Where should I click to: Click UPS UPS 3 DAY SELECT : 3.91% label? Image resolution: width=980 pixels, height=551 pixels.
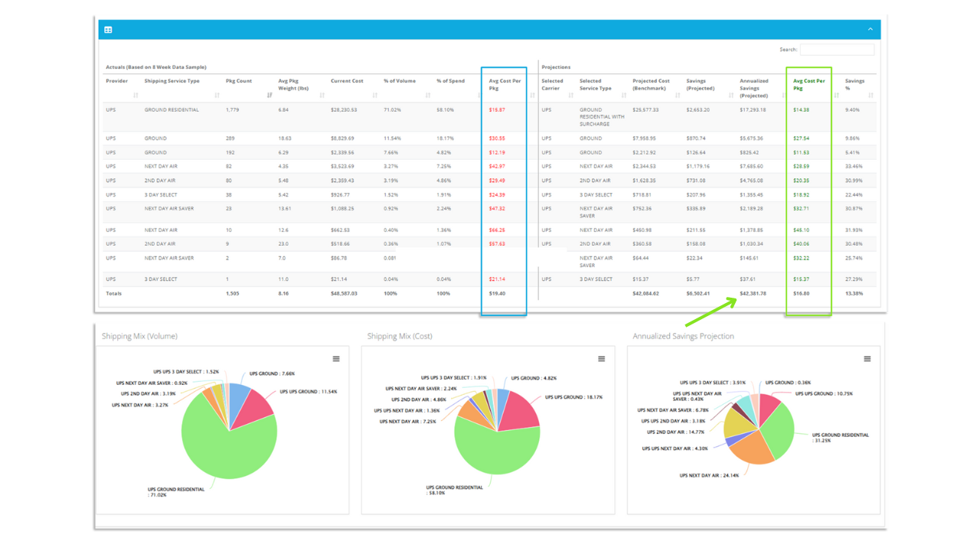coord(713,383)
